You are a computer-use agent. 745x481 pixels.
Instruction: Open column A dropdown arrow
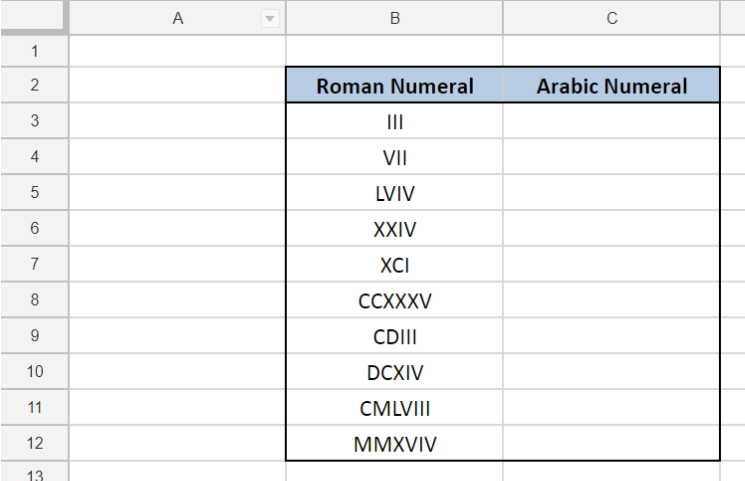coord(270,19)
